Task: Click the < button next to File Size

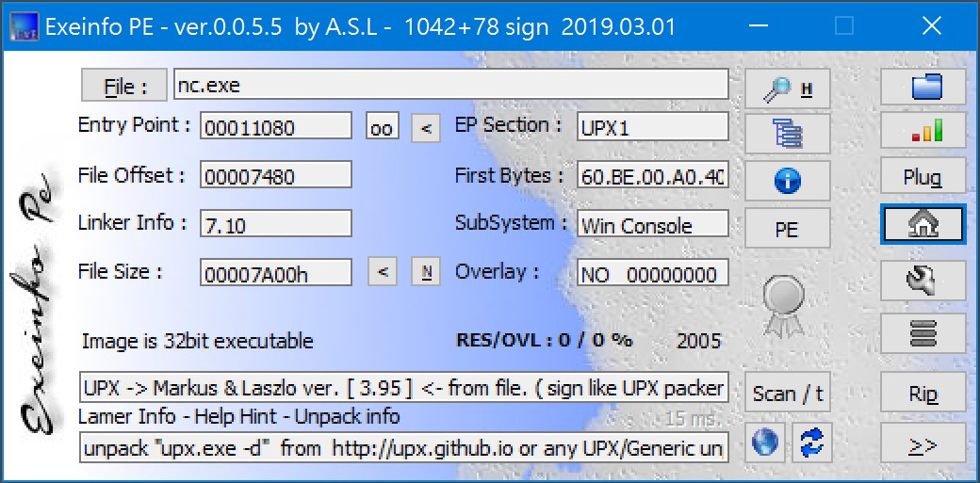Action: (383, 272)
